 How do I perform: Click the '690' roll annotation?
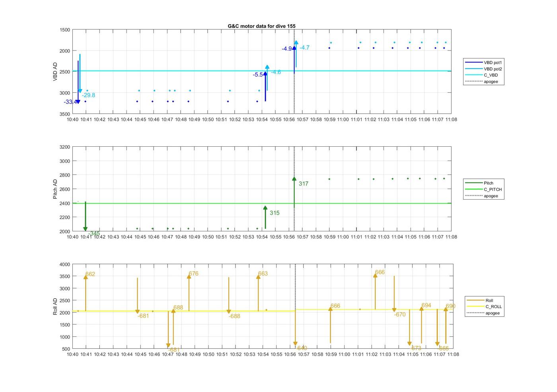pos(450,306)
